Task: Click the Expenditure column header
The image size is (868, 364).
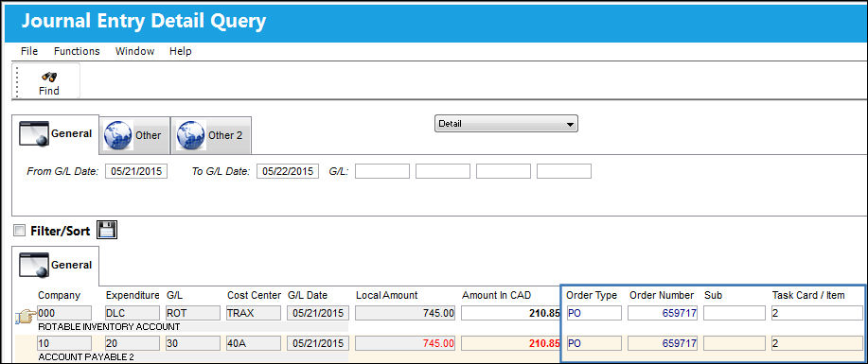Action: click(x=133, y=295)
